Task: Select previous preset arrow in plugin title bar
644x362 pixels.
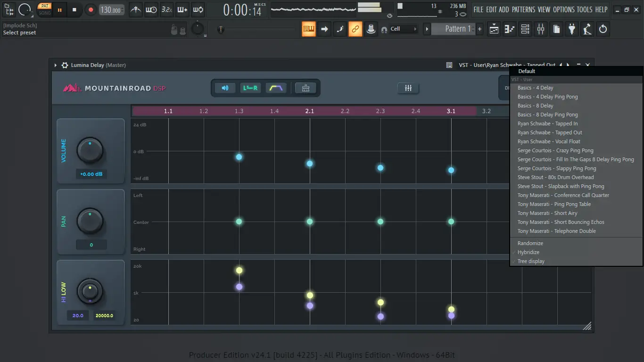Action: tap(561, 65)
